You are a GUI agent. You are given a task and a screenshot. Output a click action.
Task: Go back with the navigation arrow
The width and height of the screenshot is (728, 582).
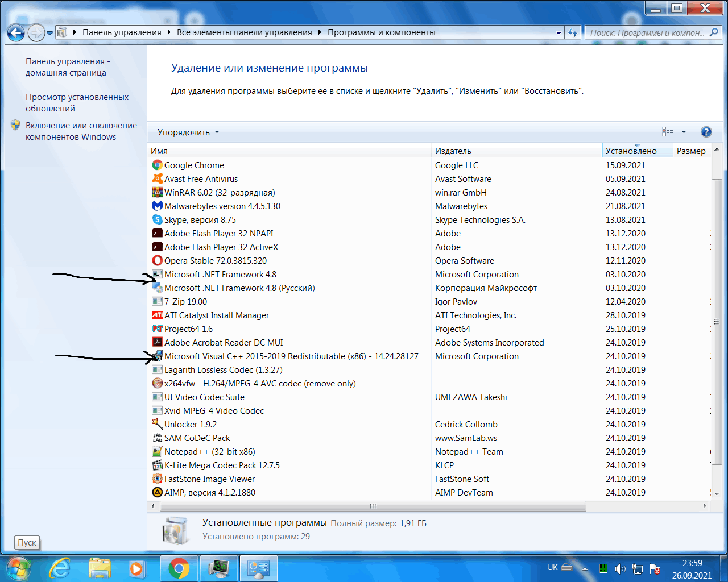(x=16, y=32)
